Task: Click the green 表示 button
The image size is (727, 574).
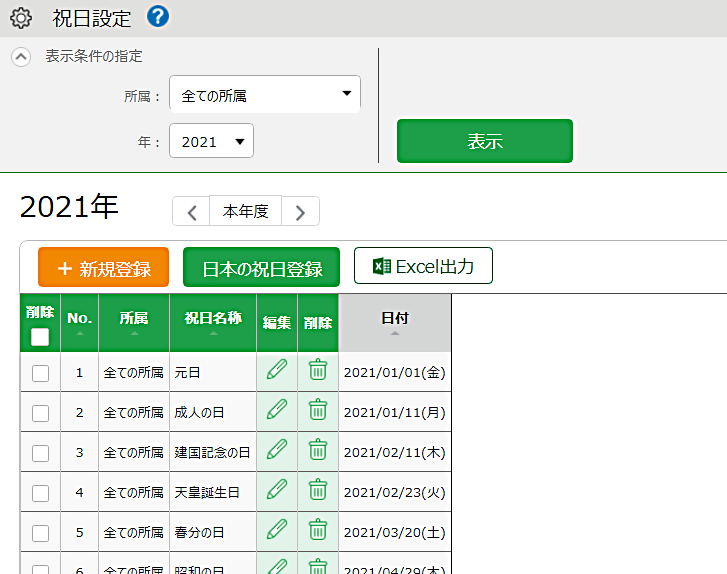Action: [485, 141]
